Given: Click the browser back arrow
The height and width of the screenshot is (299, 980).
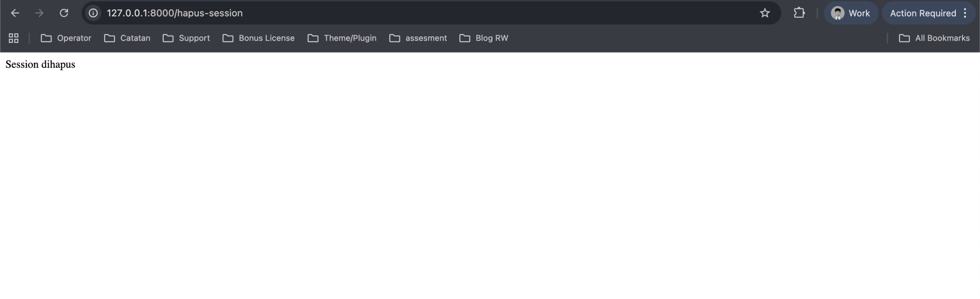Looking at the screenshot, I should click(x=15, y=13).
